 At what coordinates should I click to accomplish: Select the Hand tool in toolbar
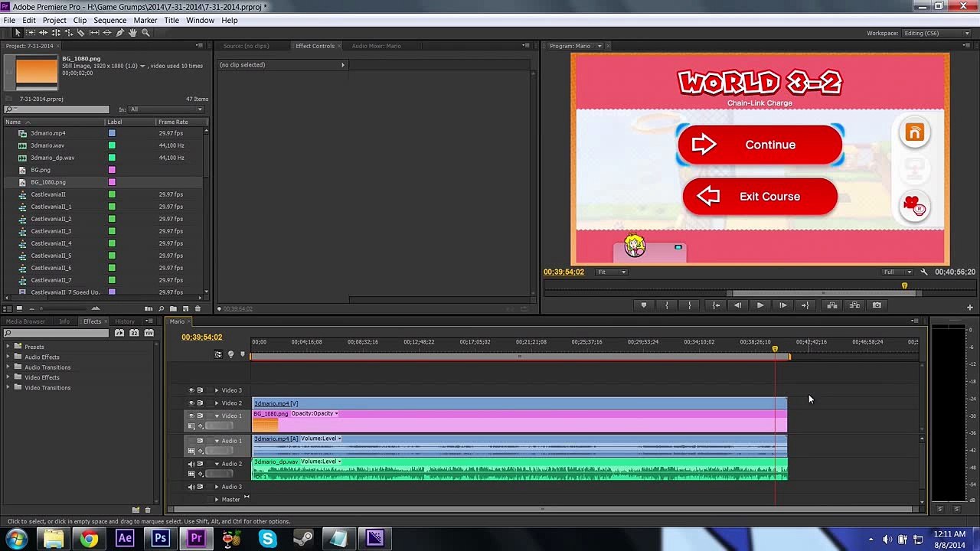[132, 33]
